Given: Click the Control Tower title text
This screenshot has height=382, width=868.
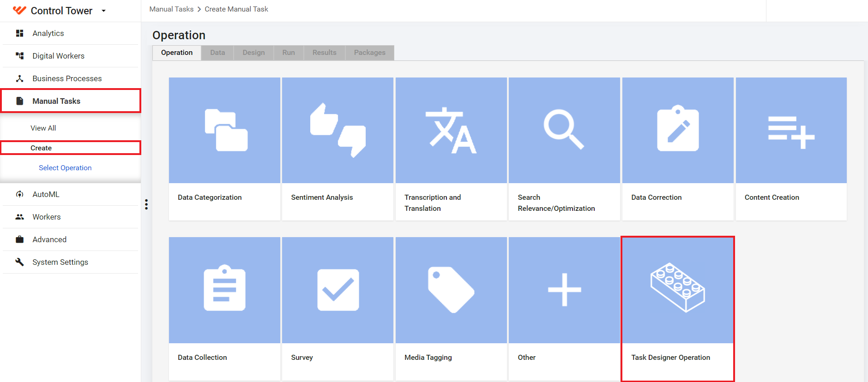Looking at the screenshot, I should (x=61, y=11).
